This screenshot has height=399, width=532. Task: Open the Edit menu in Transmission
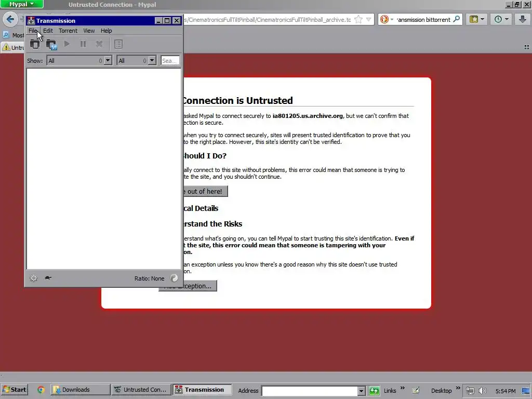click(48, 31)
